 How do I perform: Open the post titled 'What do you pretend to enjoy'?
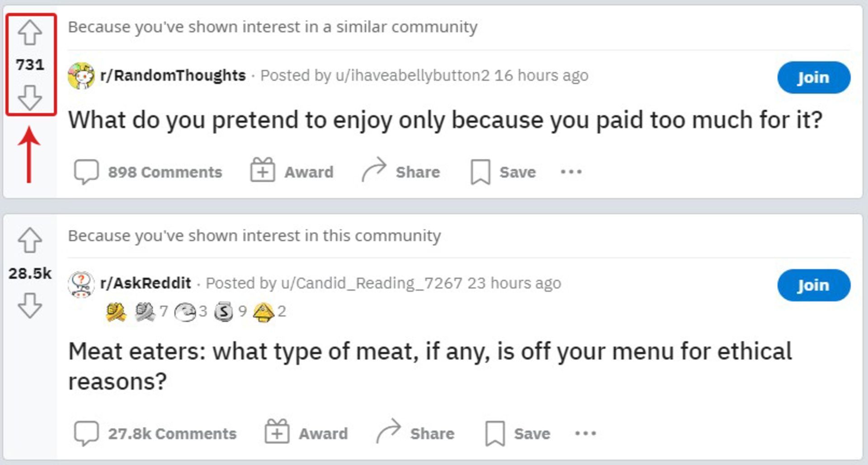click(445, 120)
